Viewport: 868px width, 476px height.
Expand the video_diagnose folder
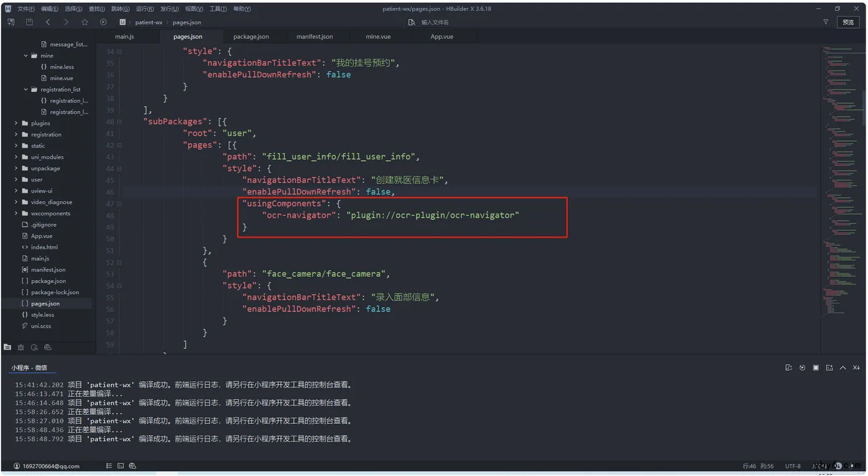(16, 202)
